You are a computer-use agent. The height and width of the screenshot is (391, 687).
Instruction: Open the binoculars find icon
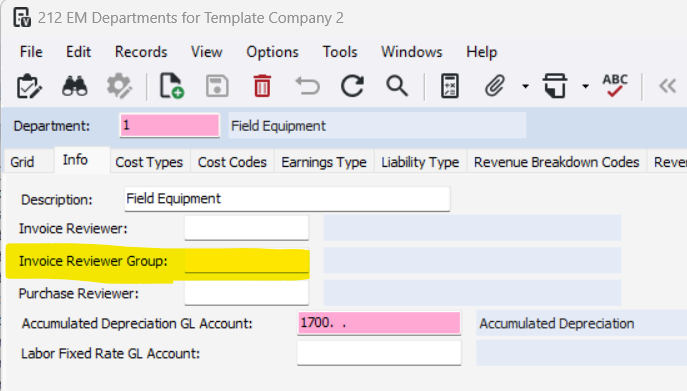[74, 86]
